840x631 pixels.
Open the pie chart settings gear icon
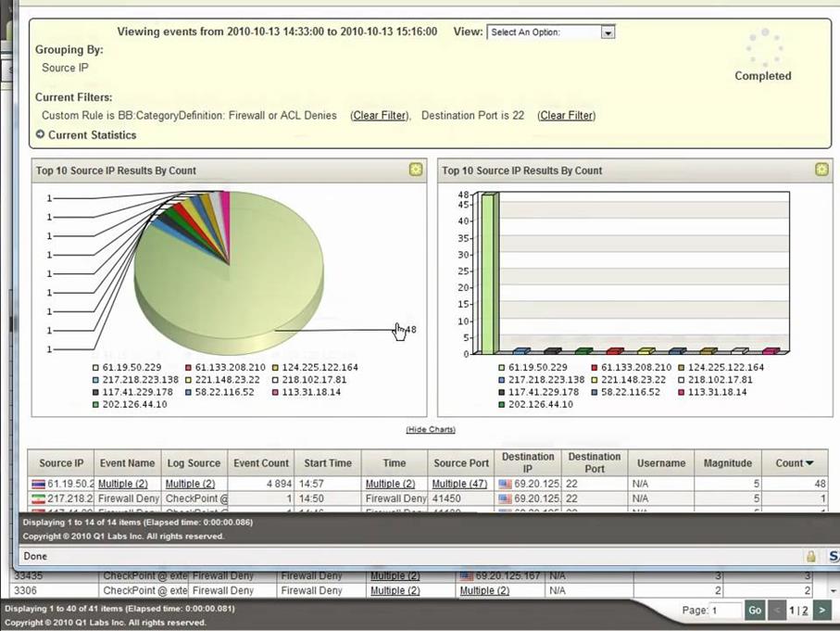point(416,170)
